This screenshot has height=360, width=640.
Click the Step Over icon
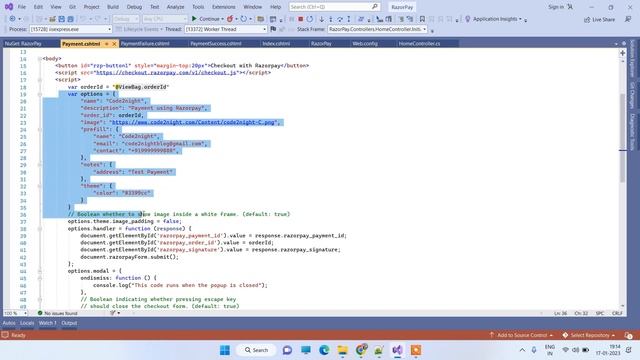340,19
